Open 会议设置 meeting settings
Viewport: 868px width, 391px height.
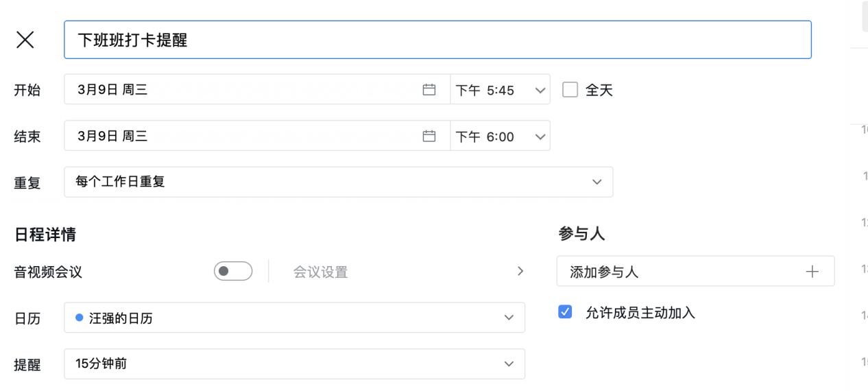point(321,272)
